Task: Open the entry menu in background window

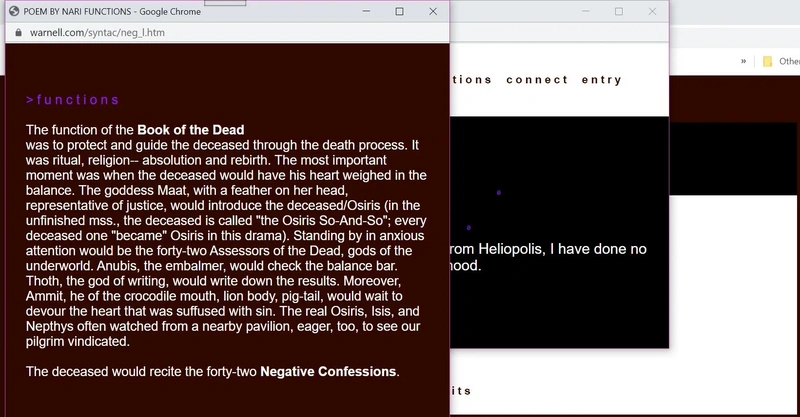Action: [602, 80]
